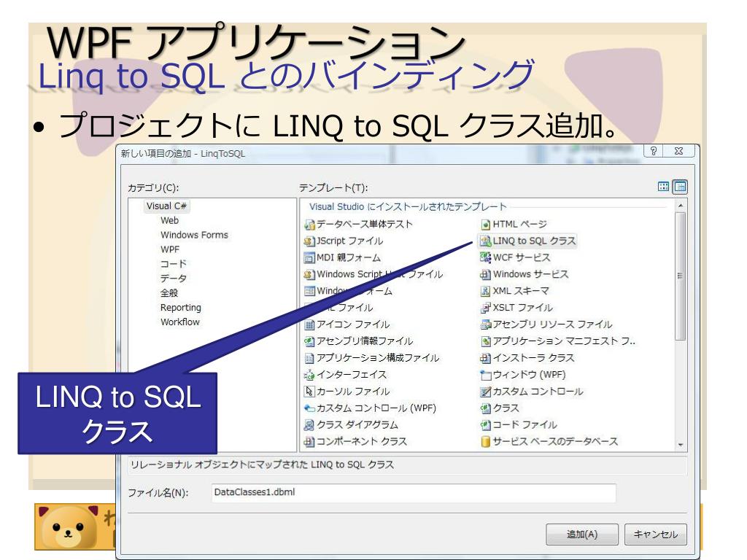Open the WPF category

[x=170, y=249]
